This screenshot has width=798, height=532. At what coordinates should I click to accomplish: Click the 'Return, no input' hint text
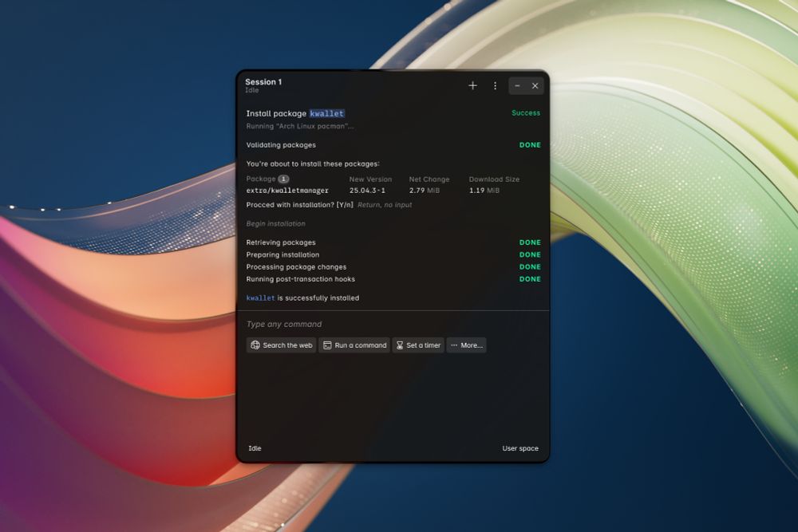[385, 205]
